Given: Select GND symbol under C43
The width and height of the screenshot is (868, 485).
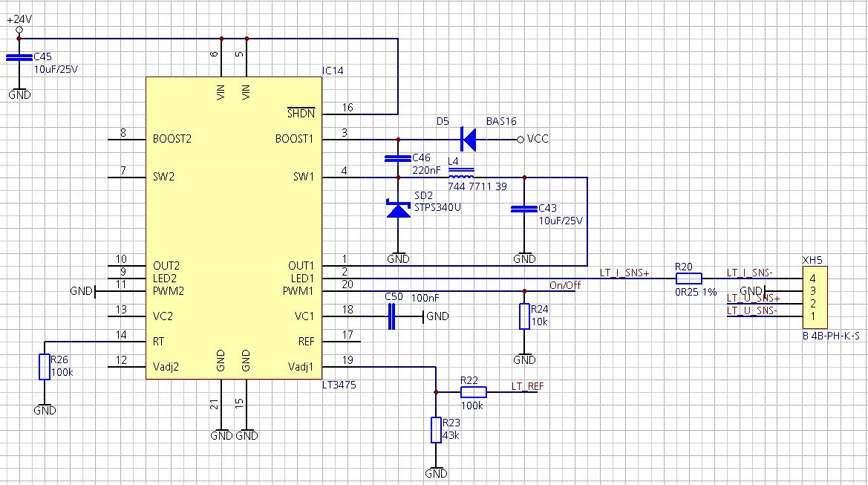Looking at the screenshot, I should coord(524,258).
